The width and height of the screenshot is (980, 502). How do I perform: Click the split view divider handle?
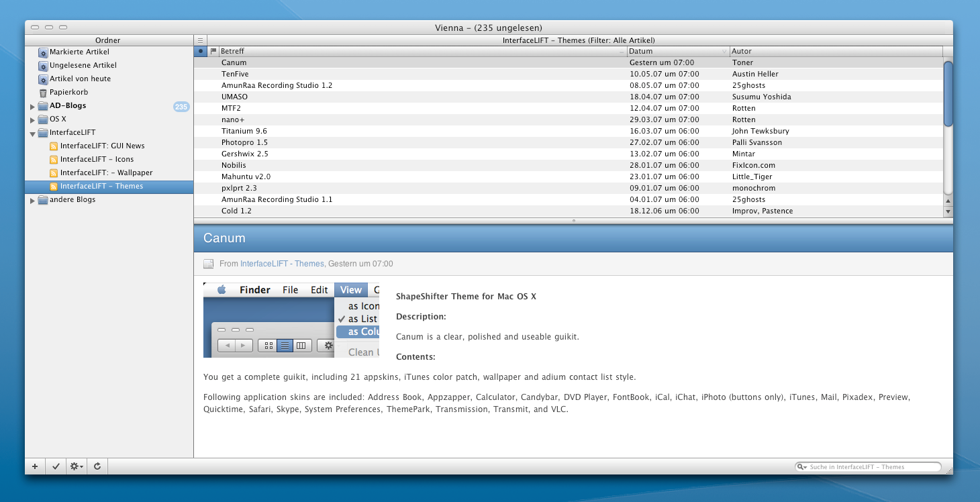coord(573,220)
